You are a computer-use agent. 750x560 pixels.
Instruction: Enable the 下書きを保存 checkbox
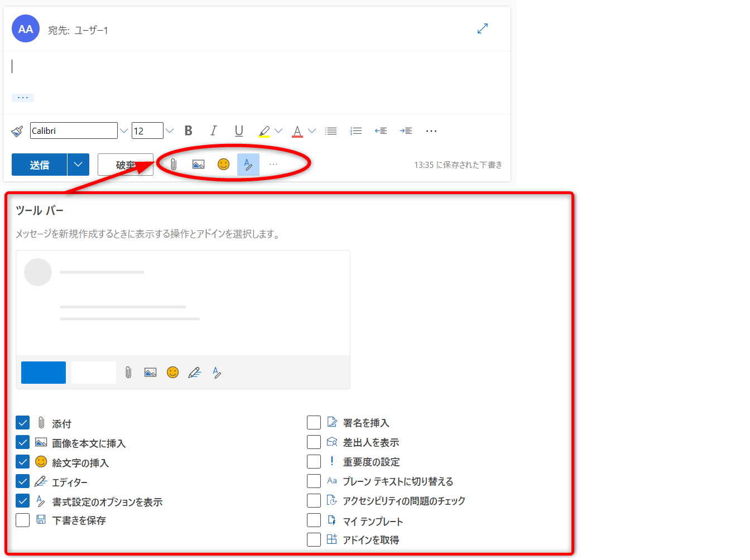(23, 520)
